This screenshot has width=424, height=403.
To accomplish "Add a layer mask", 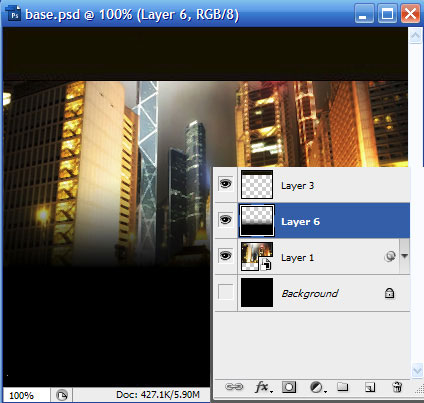I will tap(289, 387).
